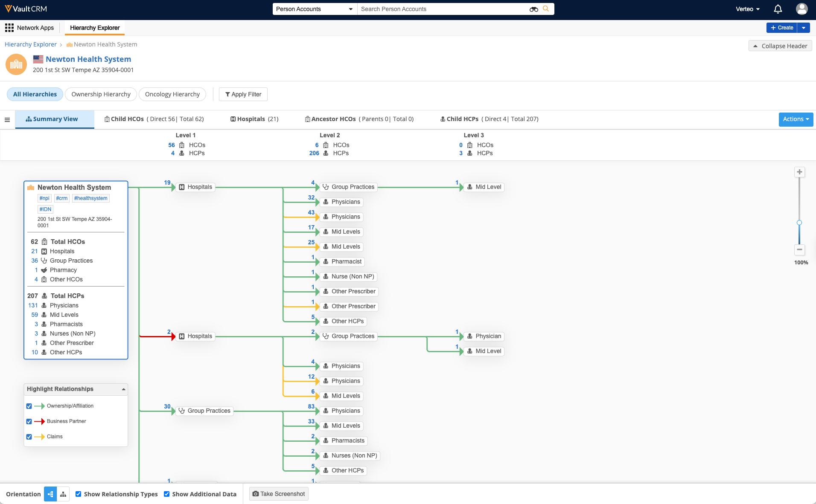This screenshot has width=816, height=504.
Task: Uncheck the Ownership/Affiliation relationship checkbox
Action: coord(29,406)
